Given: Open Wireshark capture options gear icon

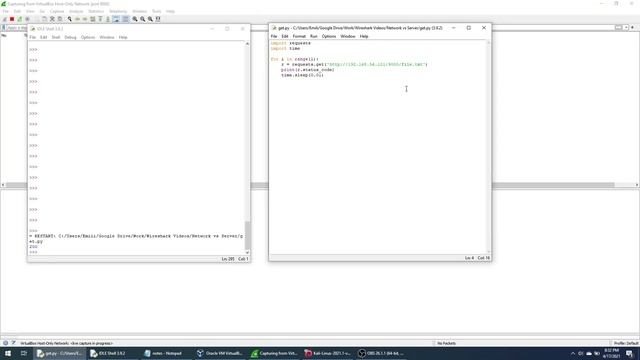Looking at the screenshot, I should pos(27,19).
